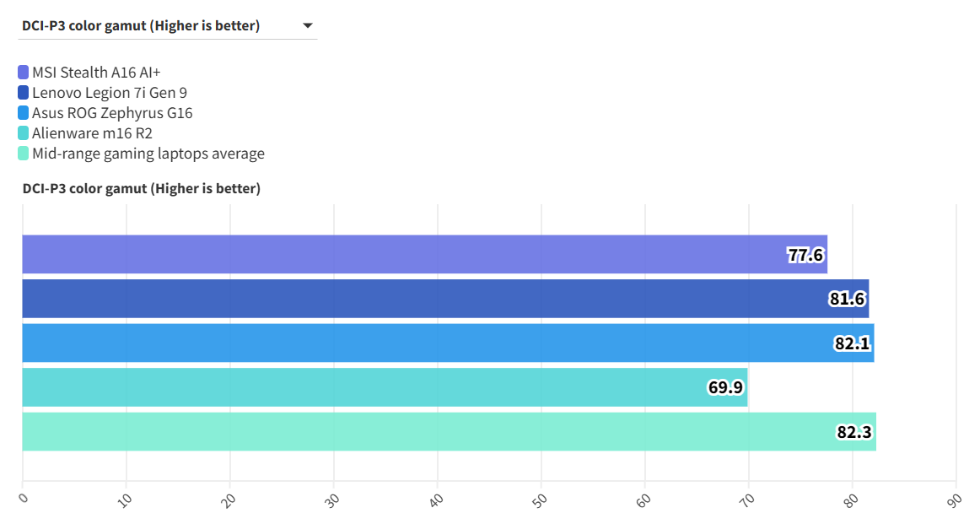Click the dropdown arrow next to the chart title
This screenshot has width=980, height=524.
coord(308,26)
